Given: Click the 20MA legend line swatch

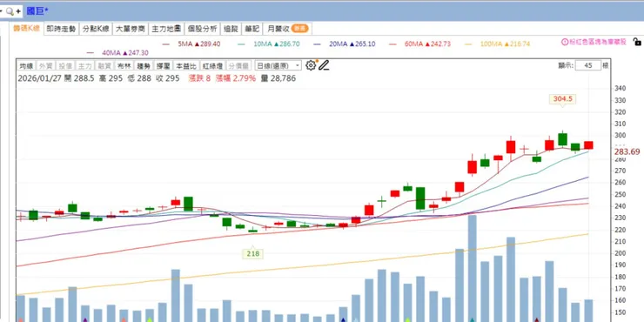Looking at the screenshot, I should (317, 44).
